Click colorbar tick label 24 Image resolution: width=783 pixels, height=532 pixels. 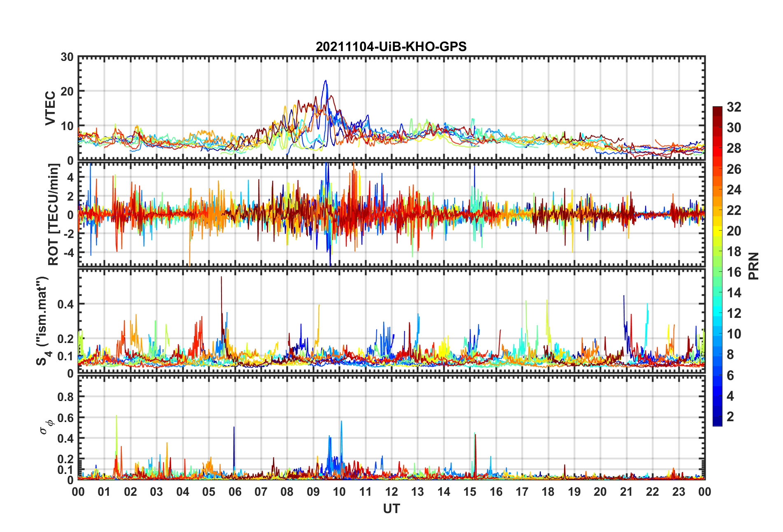[734, 190]
